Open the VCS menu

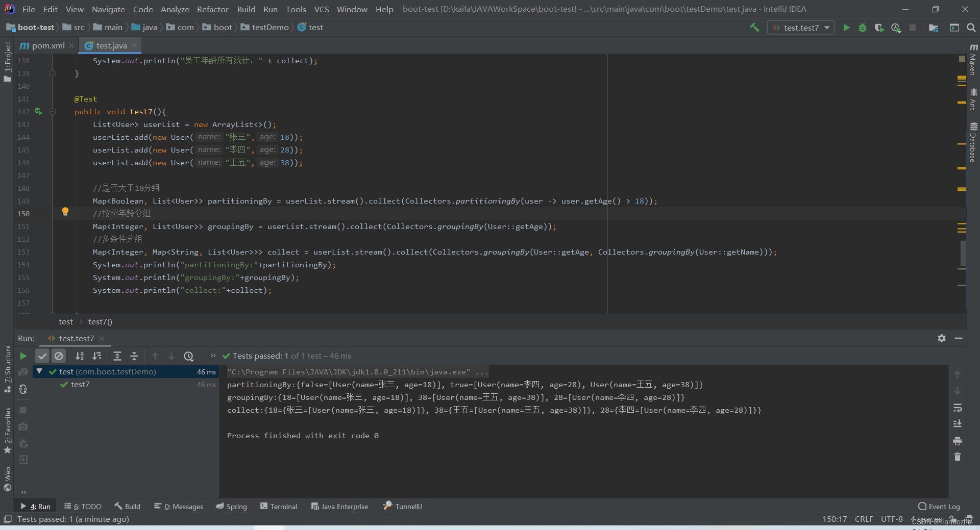pyautogui.click(x=322, y=9)
